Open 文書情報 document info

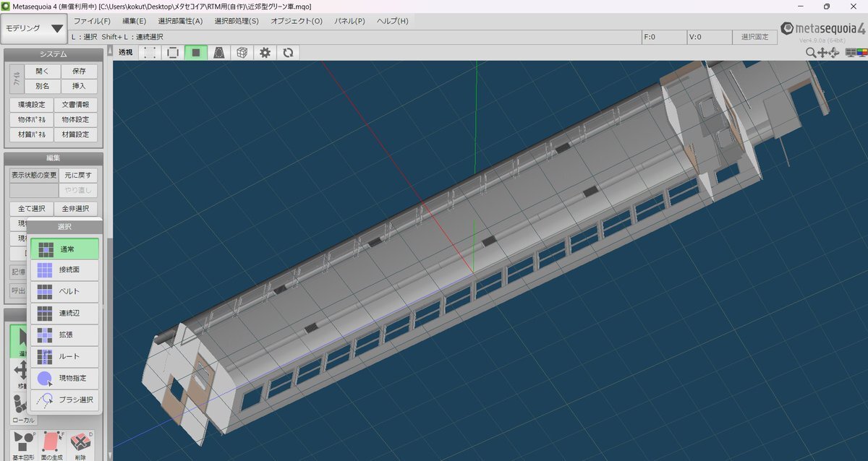pyautogui.click(x=75, y=105)
